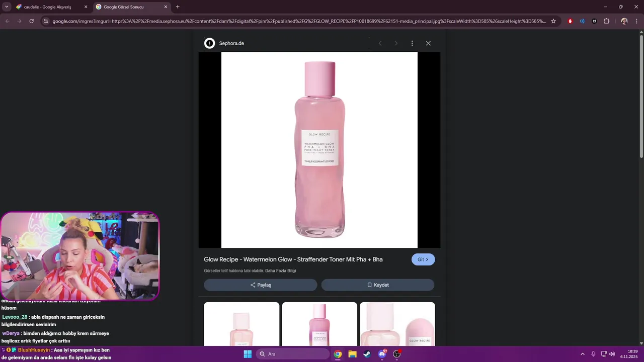Open OBS Studio from the taskbar
This screenshot has height=362, width=644.
pyautogui.click(x=397, y=354)
